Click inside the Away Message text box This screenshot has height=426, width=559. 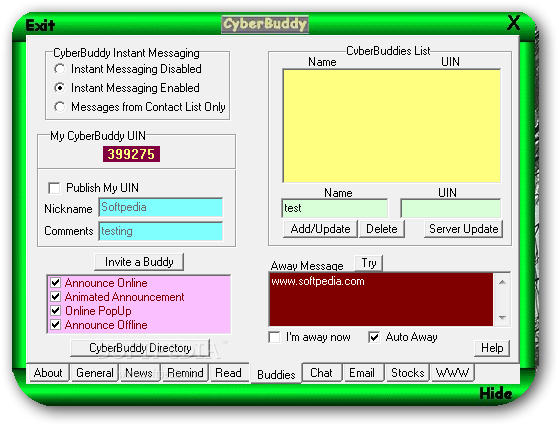(381, 299)
